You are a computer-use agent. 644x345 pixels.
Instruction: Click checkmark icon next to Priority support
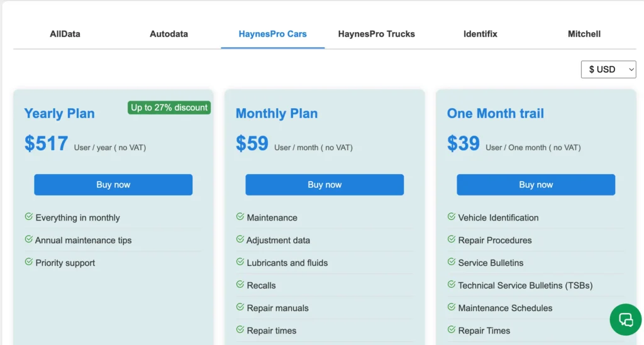[x=29, y=261]
